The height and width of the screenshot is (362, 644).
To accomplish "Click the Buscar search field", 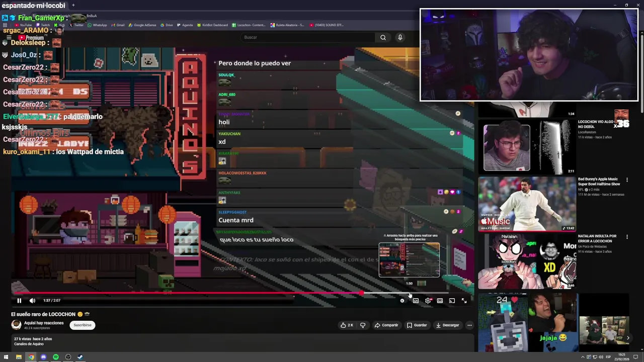I will coord(308,37).
